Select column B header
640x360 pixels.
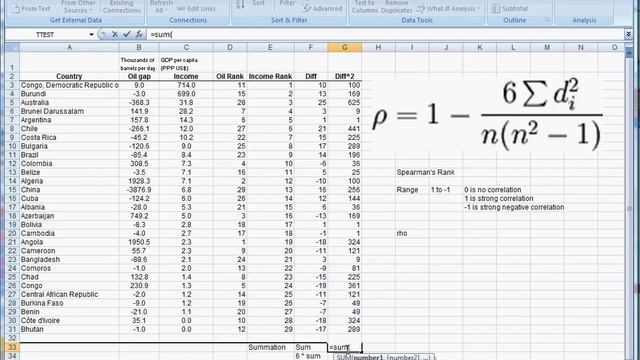point(139,47)
